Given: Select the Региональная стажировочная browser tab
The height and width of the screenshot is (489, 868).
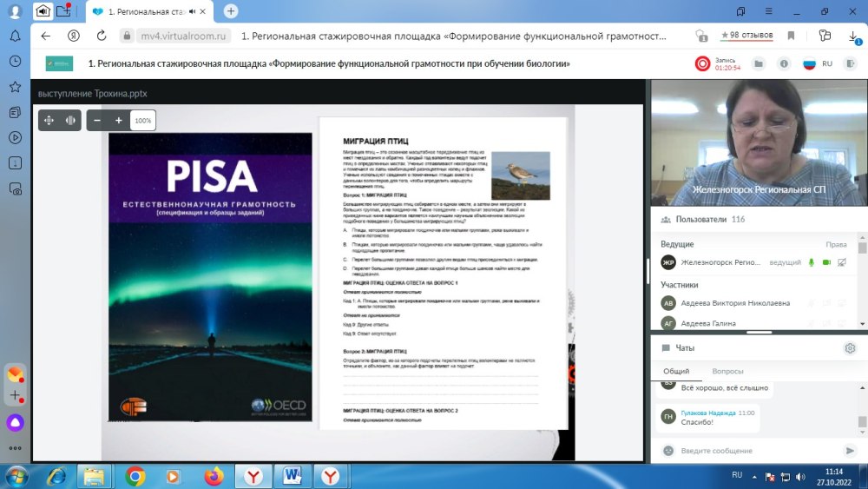Looking at the screenshot, I should [149, 11].
